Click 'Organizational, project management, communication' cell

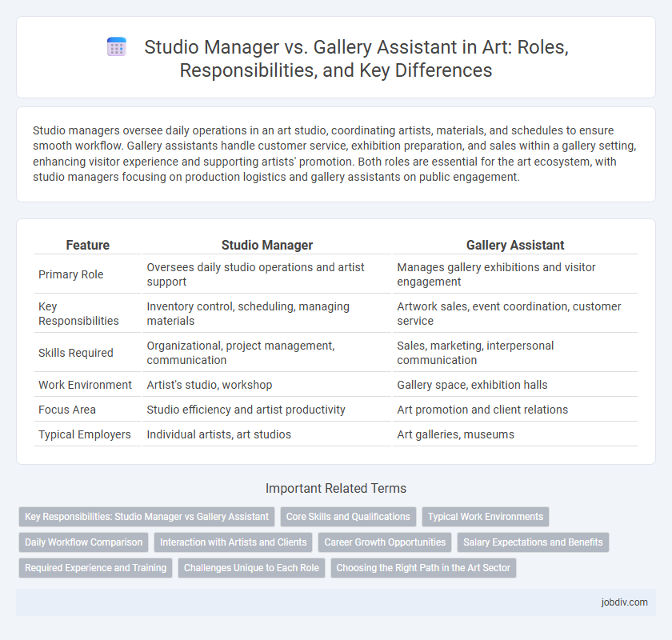pyautogui.click(x=266, y=353)
